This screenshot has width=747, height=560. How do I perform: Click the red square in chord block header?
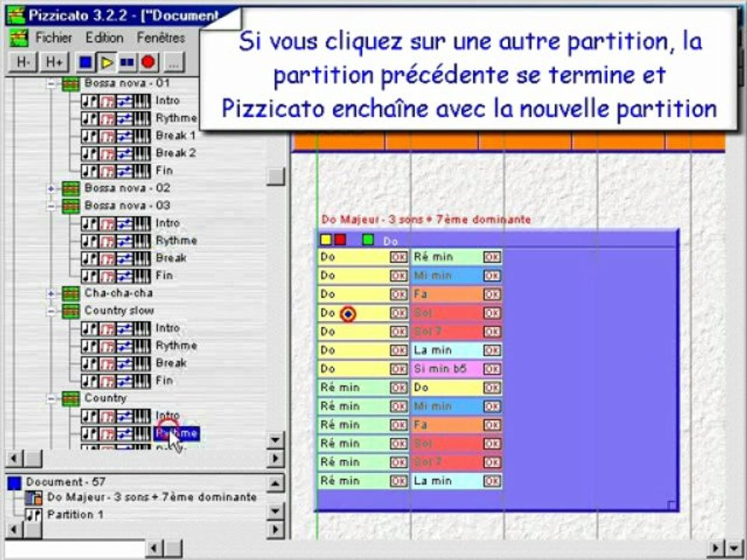340,239
